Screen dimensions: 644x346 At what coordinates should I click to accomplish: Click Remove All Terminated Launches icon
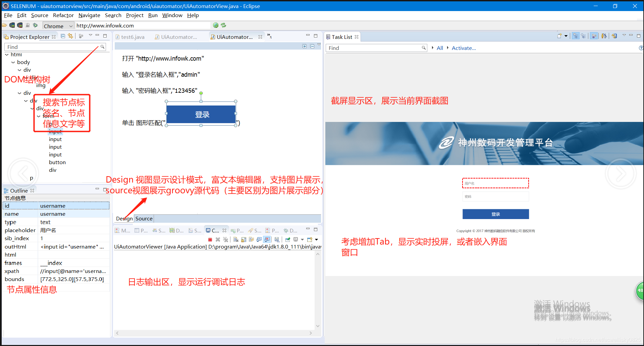[225, 239]
